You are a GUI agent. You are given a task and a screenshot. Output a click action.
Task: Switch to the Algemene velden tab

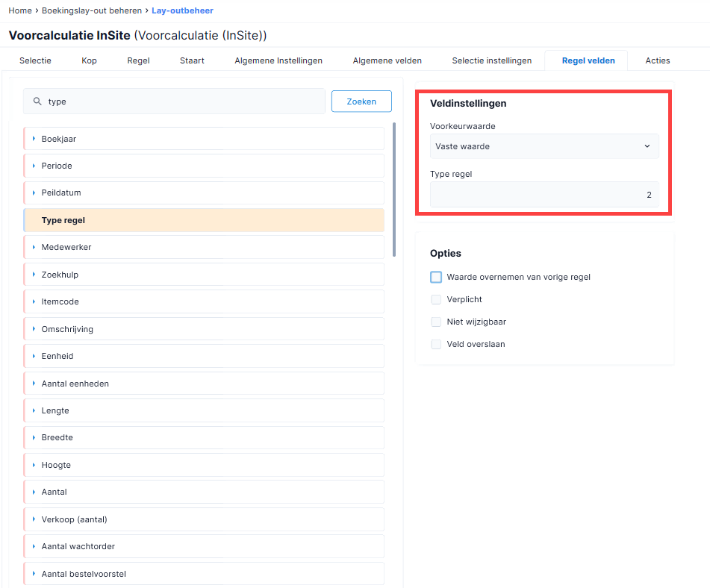click(x=387, y=60)
